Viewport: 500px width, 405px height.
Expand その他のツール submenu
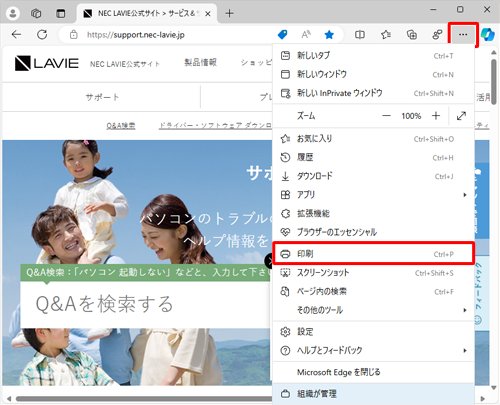pyautogui.click(x=373, y=310)
